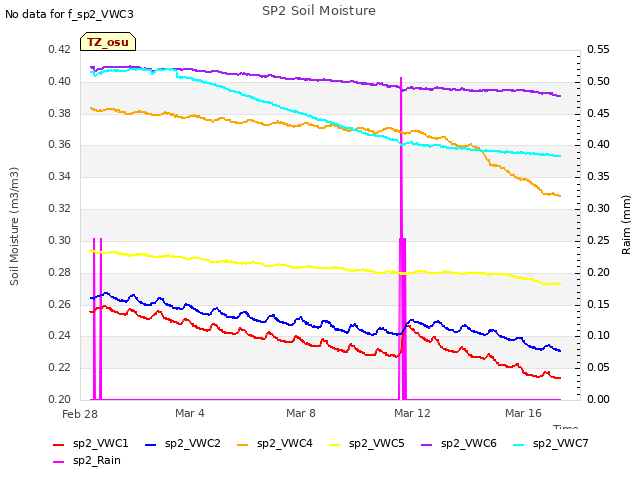Viewport: 640px width, 480px height.
Task: Click the 0.10 right axis tick label
Action: 598,336
